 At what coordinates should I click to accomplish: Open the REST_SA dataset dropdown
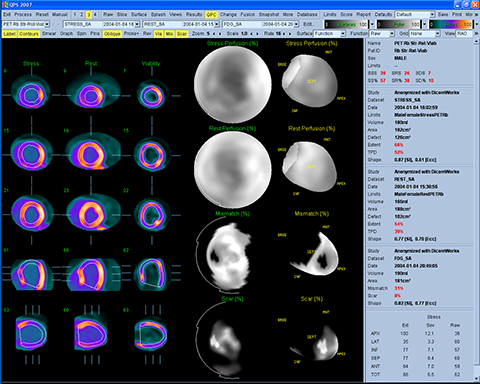point(181,24)
